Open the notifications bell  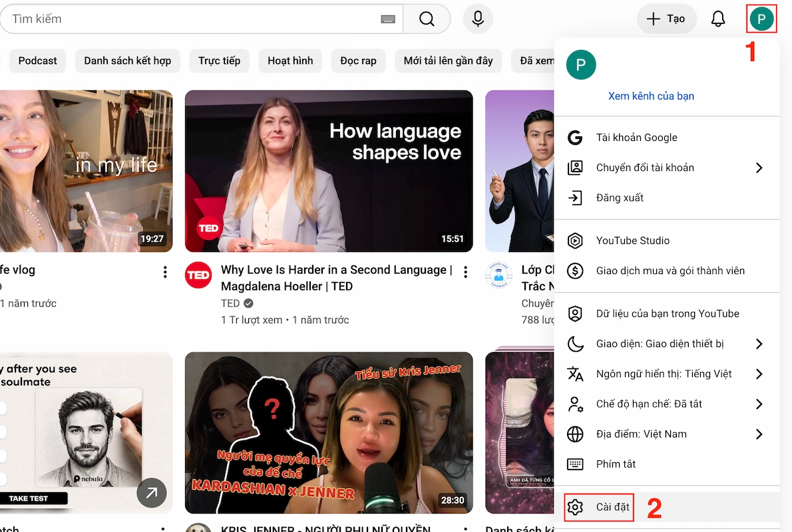point(717,19)
